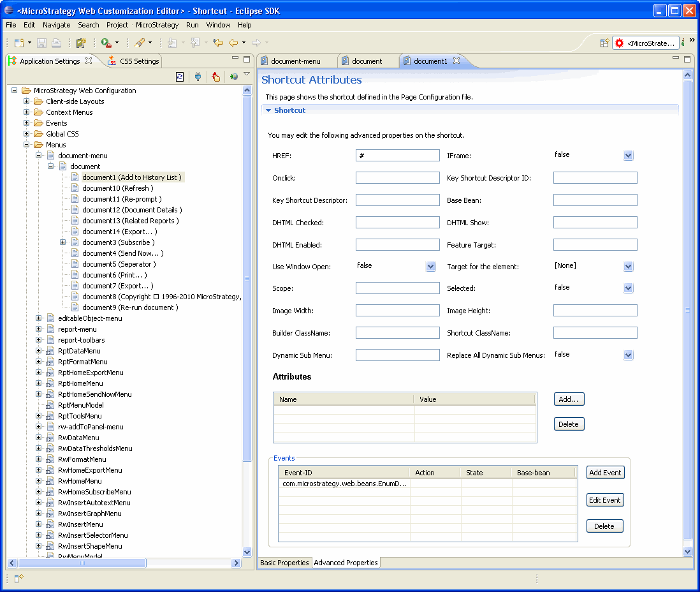Click the blue plug icon in Application Settings
The image size is (700, 592).
click(x=198, y=77)
